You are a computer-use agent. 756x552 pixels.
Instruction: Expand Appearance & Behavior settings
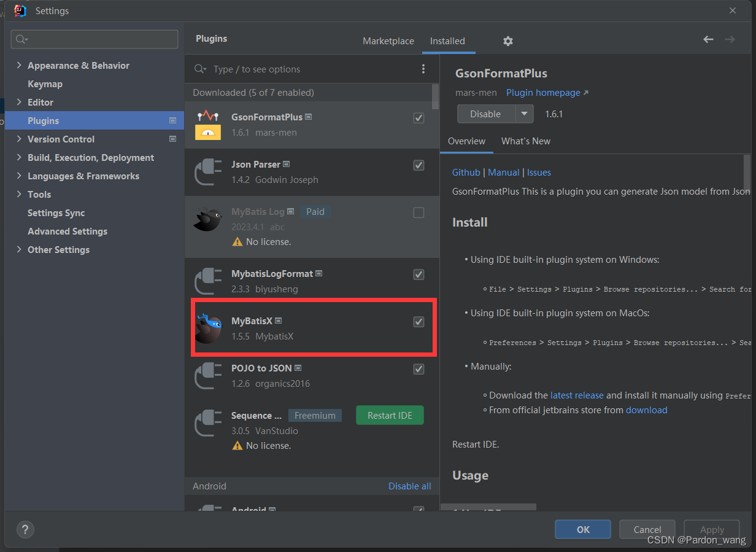coord(19,65)
